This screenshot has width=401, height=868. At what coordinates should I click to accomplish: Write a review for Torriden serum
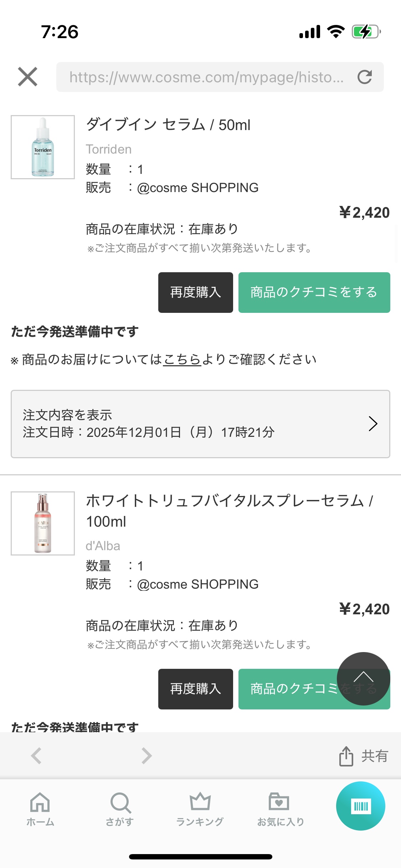click(314, 293)
